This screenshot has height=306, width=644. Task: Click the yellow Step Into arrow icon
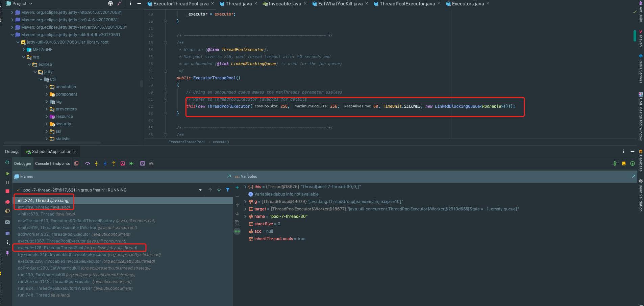coord(96,163)
